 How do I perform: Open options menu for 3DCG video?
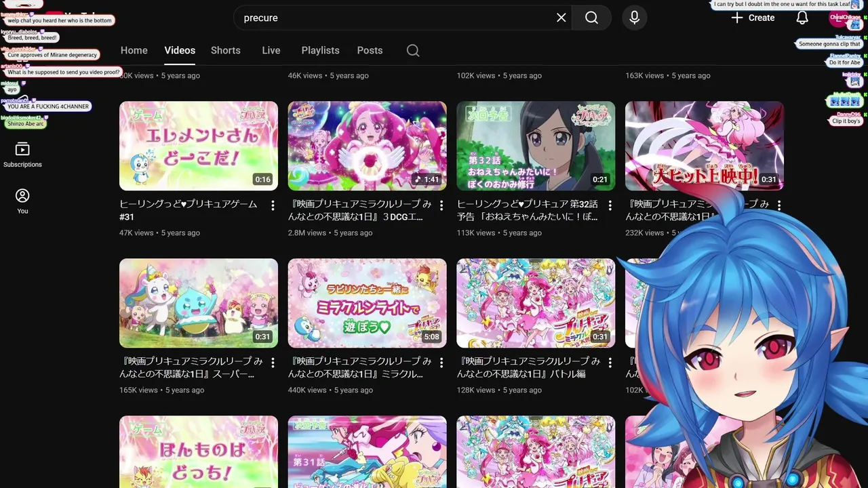click(441, 205)
